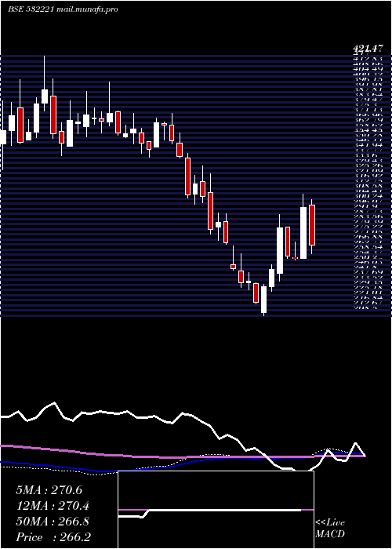Click the lowest white candlestick at the chart bottom
The height and width of the screenshot is (549, 392).
pos(264,300)
